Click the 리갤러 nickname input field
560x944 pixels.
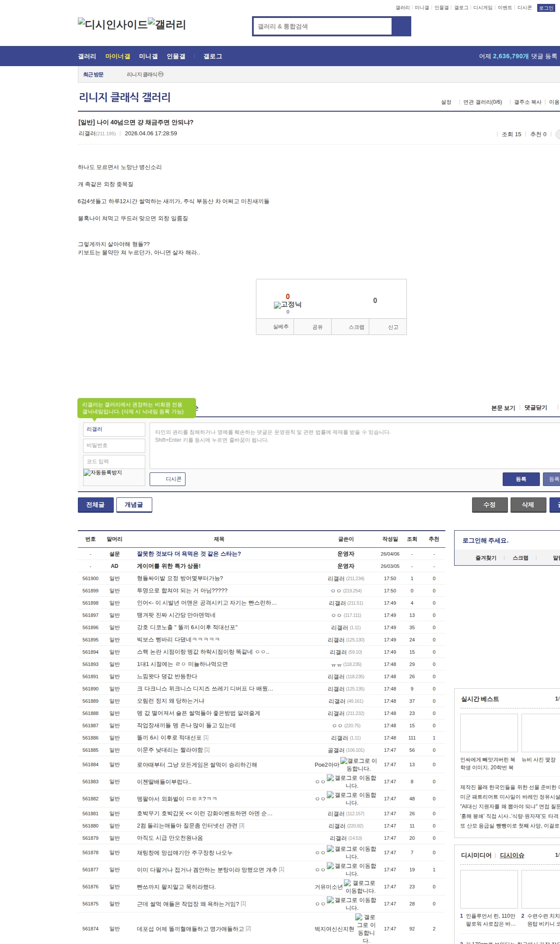(114, 429)
